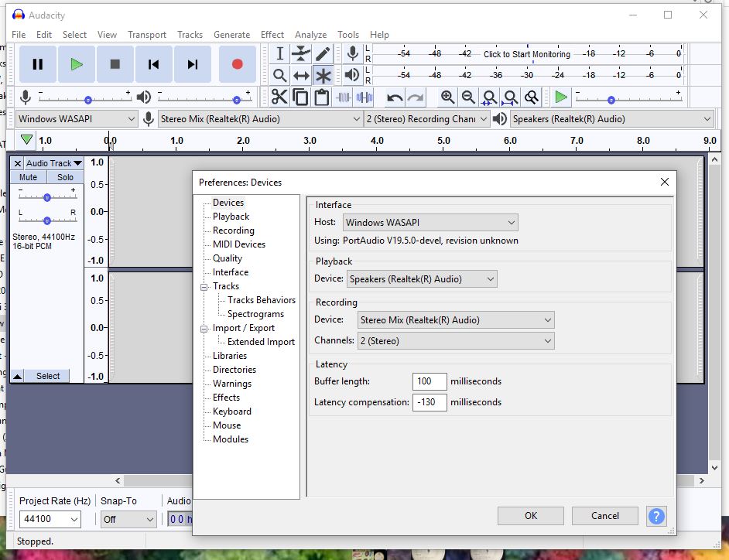Select the Zoom (magnifier) tool
Screen dimensions: 729x560
(279, 75)
